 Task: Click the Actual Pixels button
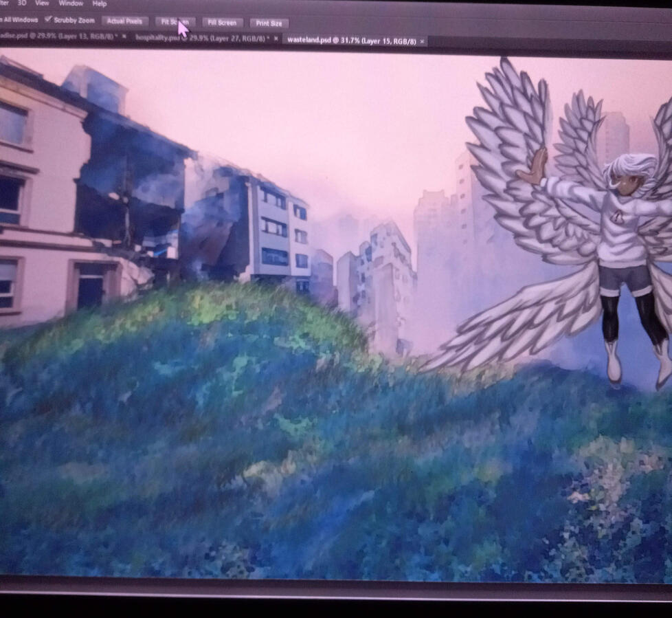(124, 21)
